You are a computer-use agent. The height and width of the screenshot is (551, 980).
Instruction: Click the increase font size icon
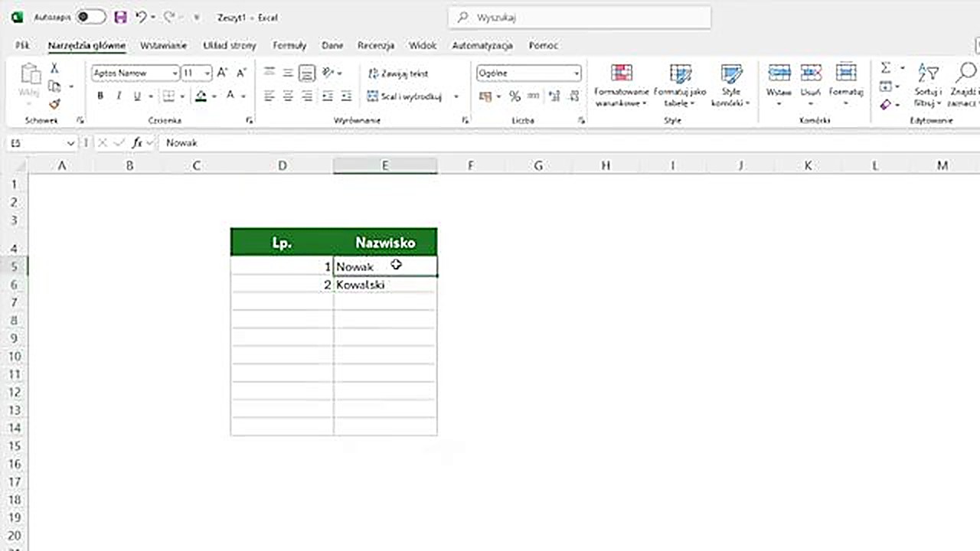pos(222,73)
